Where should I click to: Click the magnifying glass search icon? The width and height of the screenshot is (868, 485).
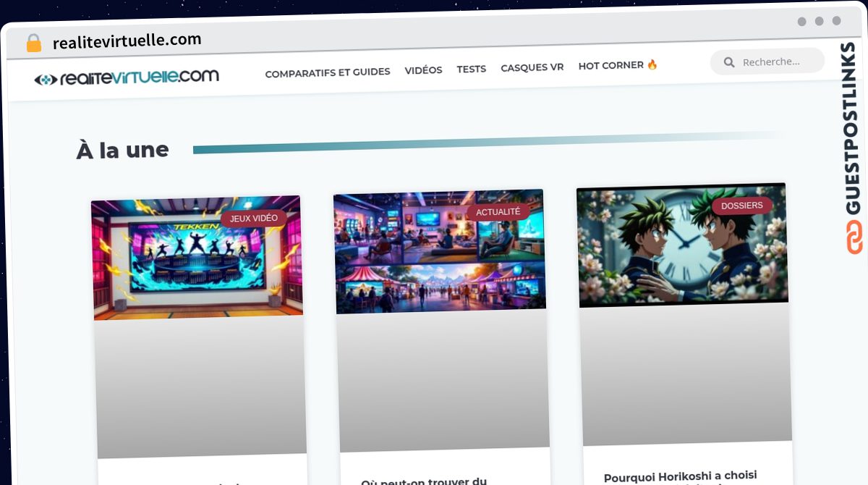click(729, 62)
